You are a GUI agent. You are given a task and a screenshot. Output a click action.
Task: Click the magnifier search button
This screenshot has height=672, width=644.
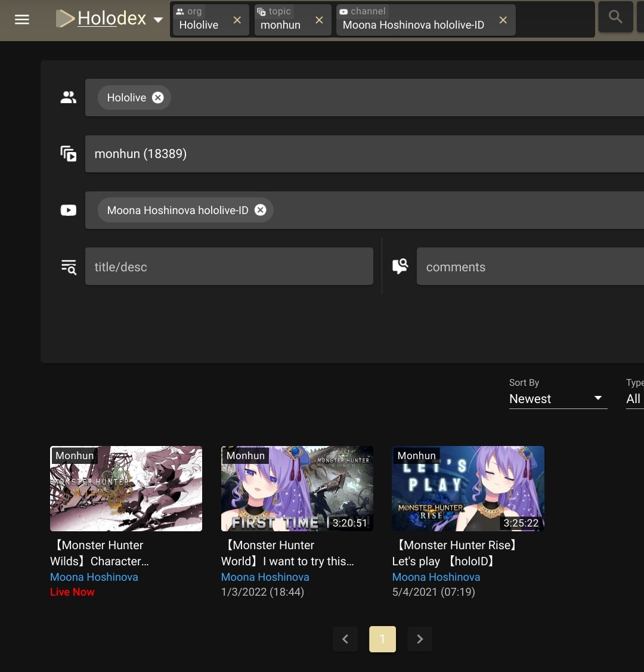[x=615, y=18]
